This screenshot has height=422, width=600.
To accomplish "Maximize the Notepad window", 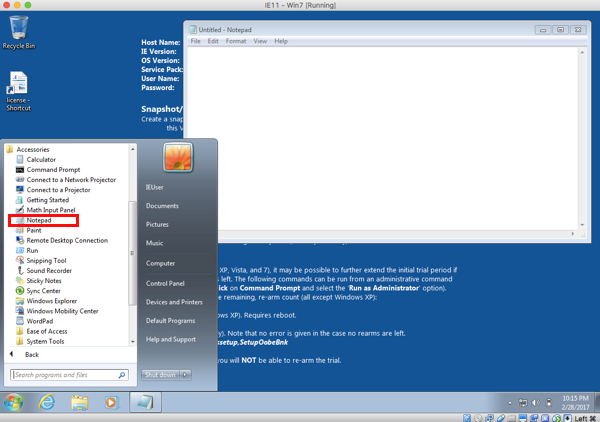I will point(561,30).
